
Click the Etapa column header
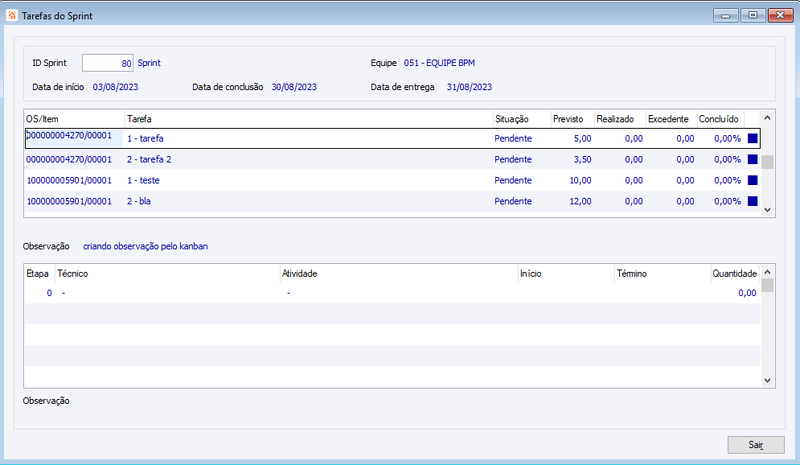pyautogui.click(x=40, y=274)
